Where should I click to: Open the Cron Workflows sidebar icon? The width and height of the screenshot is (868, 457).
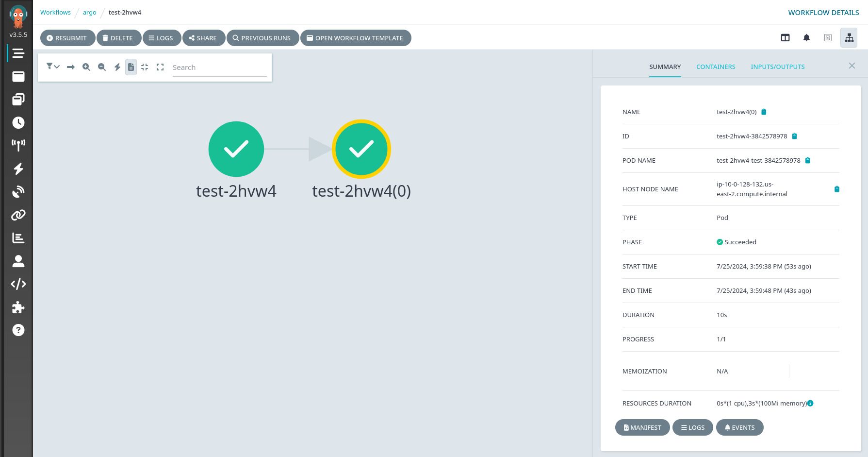[18, 122]
